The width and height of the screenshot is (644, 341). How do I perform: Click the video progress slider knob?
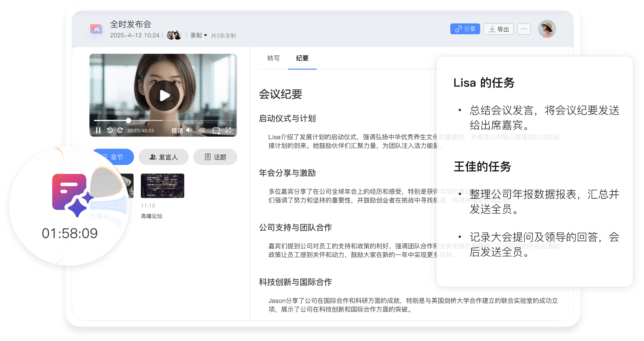coord(128,120)
